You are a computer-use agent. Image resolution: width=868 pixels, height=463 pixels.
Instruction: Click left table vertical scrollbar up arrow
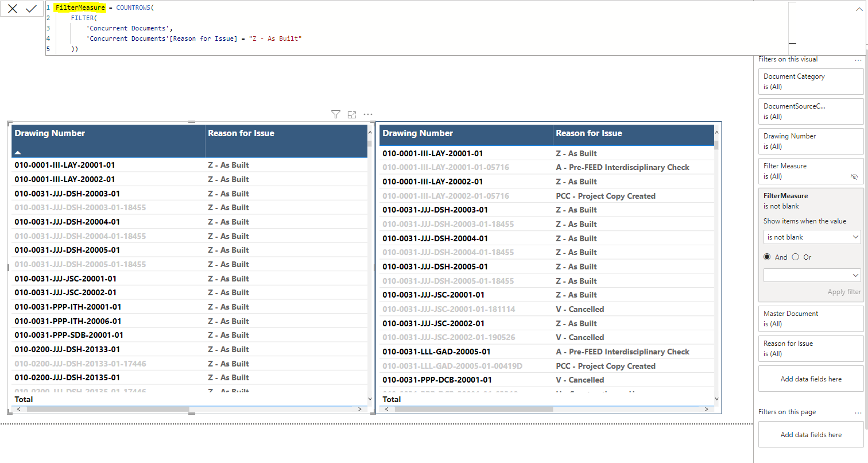coord(371,133)
